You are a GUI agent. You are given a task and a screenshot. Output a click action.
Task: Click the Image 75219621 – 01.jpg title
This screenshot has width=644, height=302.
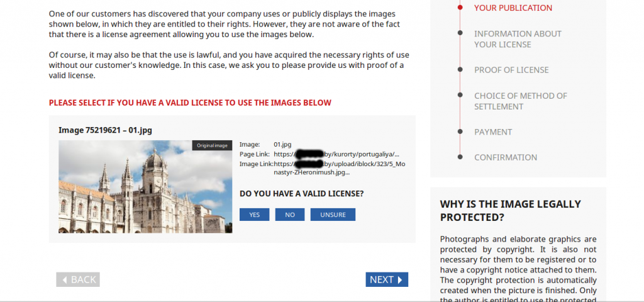(x=105, y=130)
